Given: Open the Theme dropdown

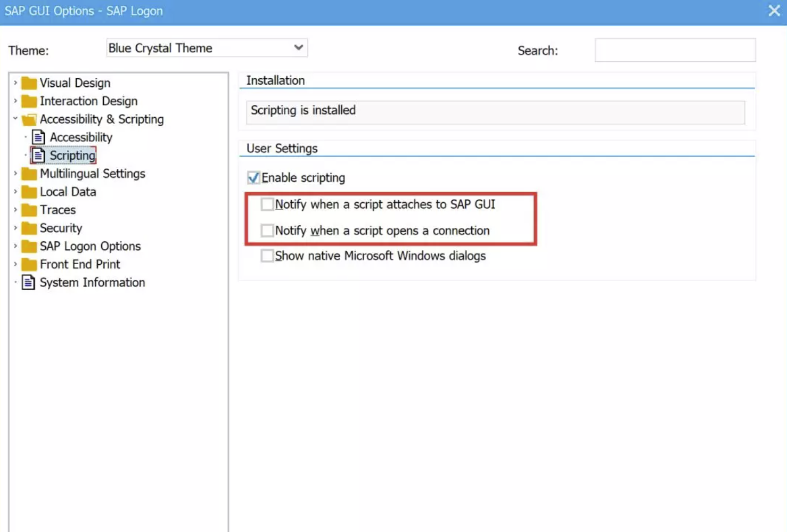Looking at the screenshot, I should coord(299,47).
